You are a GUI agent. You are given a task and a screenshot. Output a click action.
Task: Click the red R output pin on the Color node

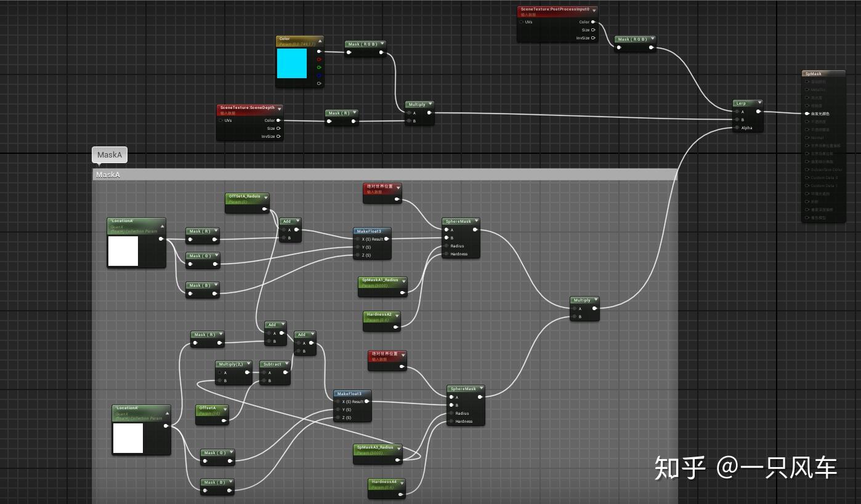tap(318, 60)
